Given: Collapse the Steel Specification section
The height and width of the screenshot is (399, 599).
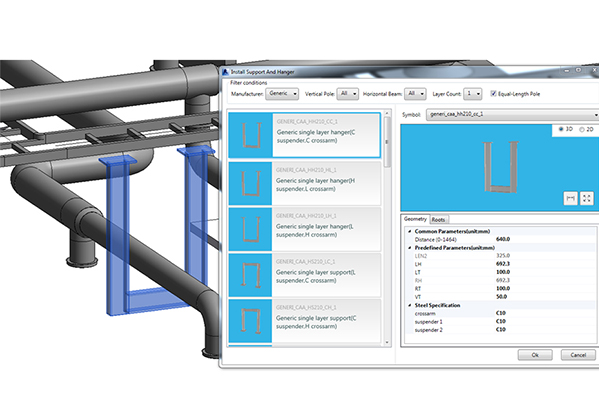Looking at the screenshot, I should click(x=410, y=305).
